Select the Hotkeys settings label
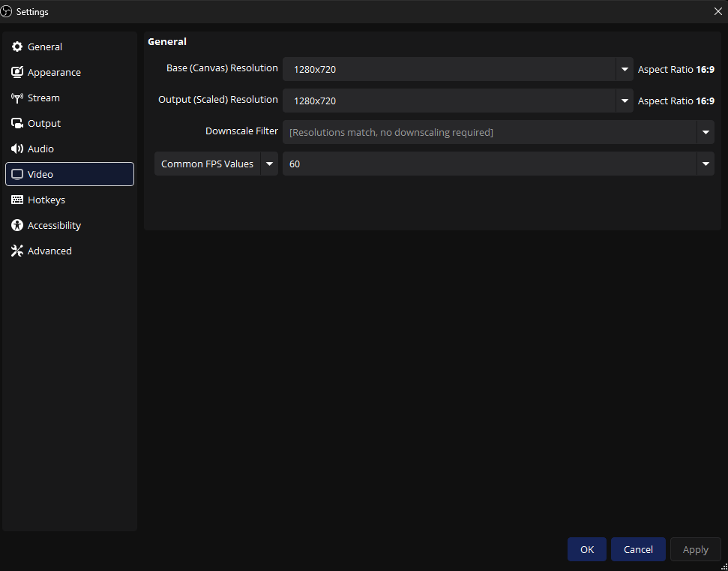The image size is (728, 571). click(46, 200)
